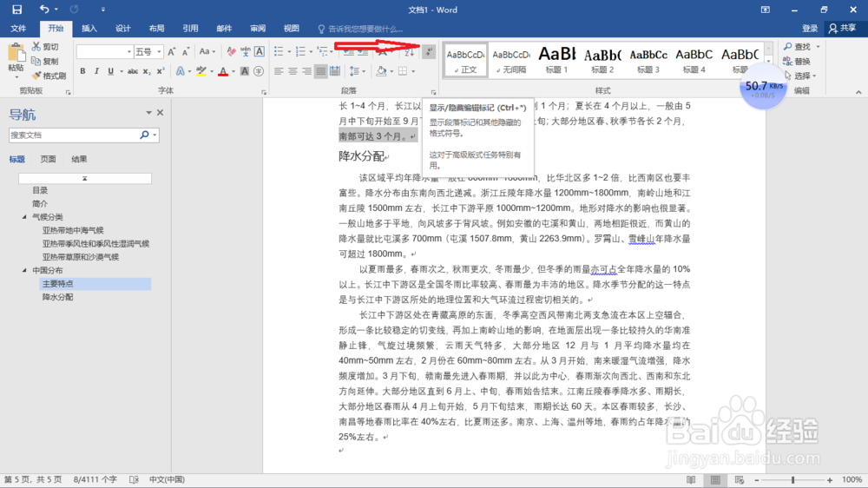The height and width of the screenshot is (488, 868).
Task: Click the shading paint bucket icon
Action: click(381, 71)
